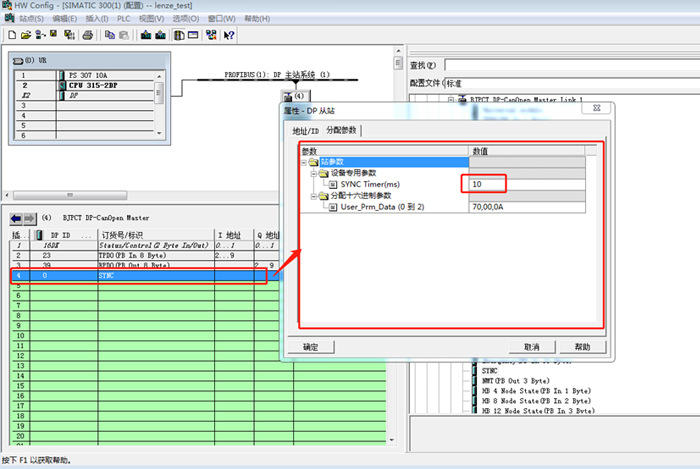The image size is (700, 469).
Task: Collapse the 设备专用参数 folder node
Action: [x=313, y=173]
